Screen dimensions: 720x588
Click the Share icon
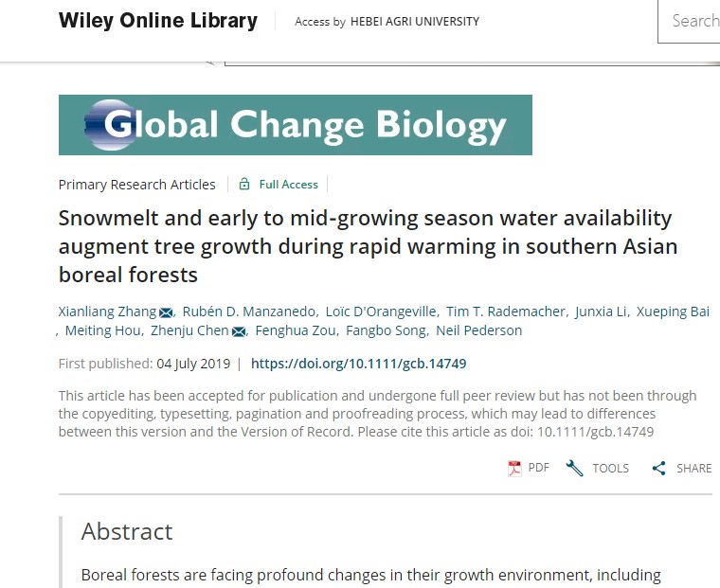tap(659, 468)
